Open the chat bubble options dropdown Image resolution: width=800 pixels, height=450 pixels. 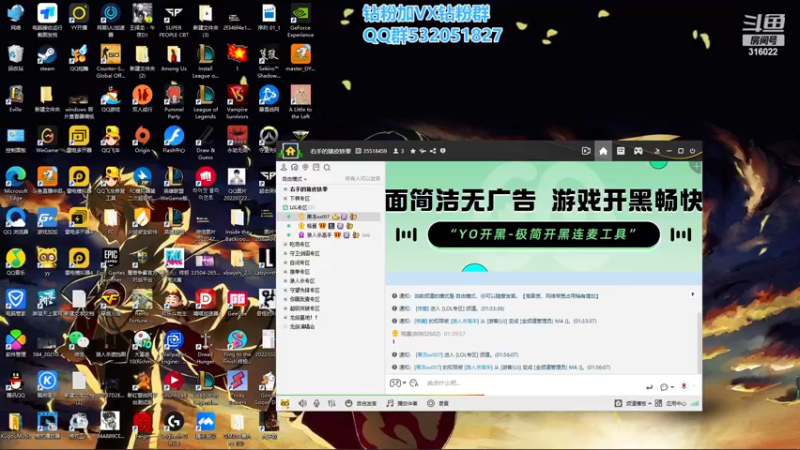(x=666, y=387)
